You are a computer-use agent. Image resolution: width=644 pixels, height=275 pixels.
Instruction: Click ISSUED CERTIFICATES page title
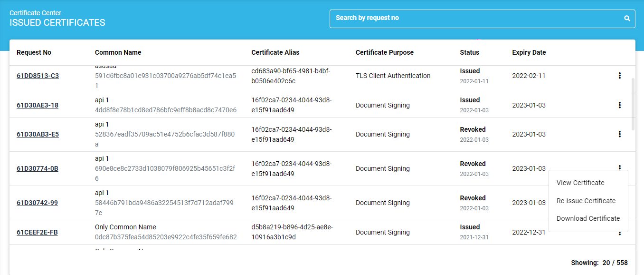coord(57,23)
